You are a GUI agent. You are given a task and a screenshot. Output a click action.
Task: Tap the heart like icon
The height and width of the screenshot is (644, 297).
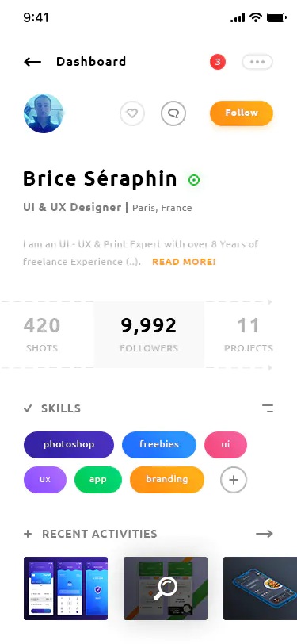tap(132, 113)
